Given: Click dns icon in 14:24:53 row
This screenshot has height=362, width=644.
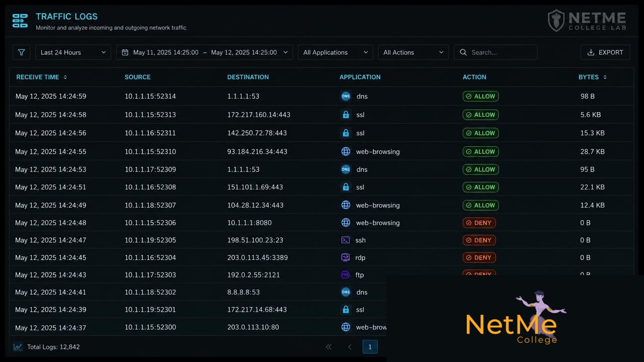Looking at the screenshot, I should 346,169.
